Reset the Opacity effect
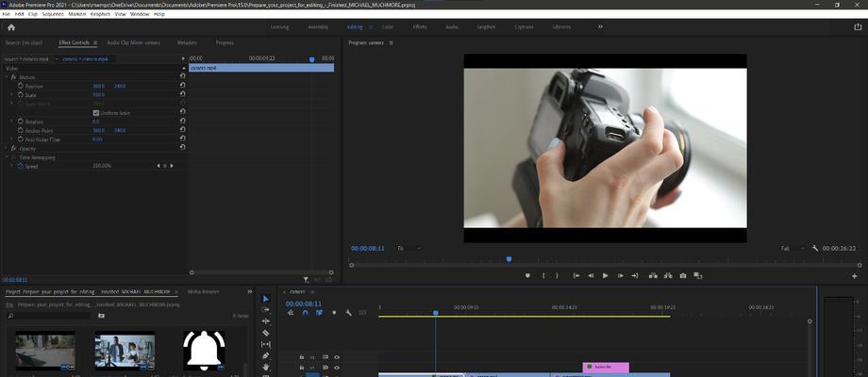The height and width of the screenshot is (377, 868). point(183,148)
